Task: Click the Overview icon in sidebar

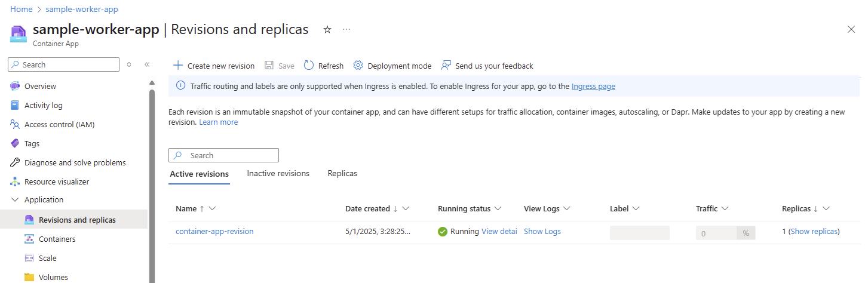Action: click(15, 86)
